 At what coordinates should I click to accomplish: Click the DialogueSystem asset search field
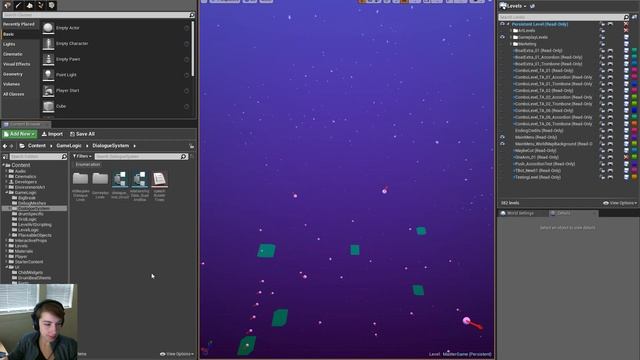tap(141, 156)
